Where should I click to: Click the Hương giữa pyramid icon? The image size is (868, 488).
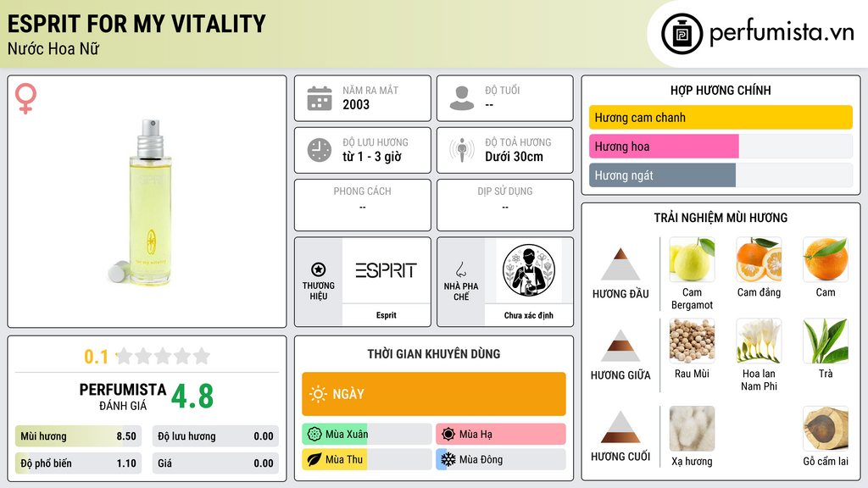click(x=620, y=346)
